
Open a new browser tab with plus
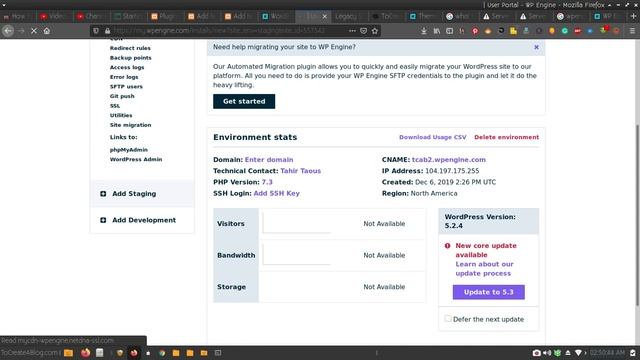pos(633,16)
